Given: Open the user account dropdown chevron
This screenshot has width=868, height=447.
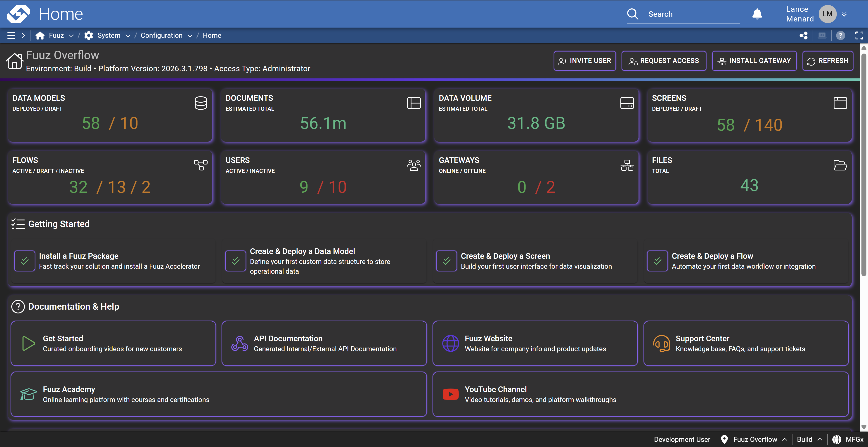Looking at the screenshot, I should pos(844,14).
